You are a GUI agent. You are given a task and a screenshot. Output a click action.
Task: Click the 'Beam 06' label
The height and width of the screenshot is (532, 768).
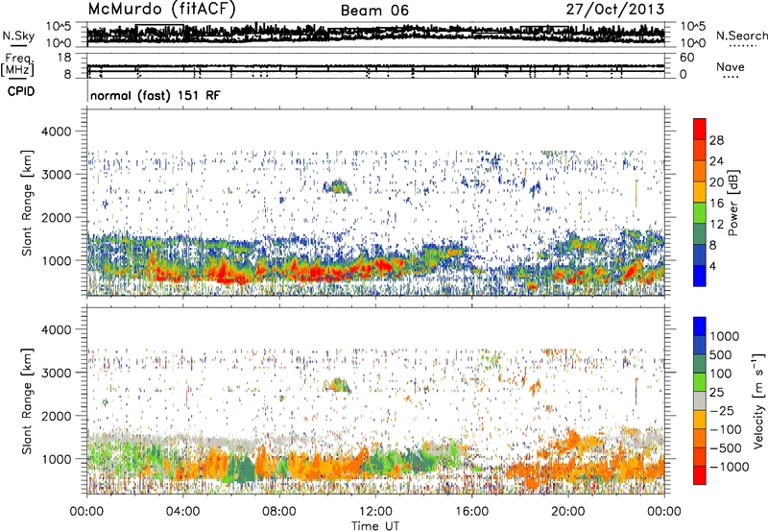[x=374, y=11]
